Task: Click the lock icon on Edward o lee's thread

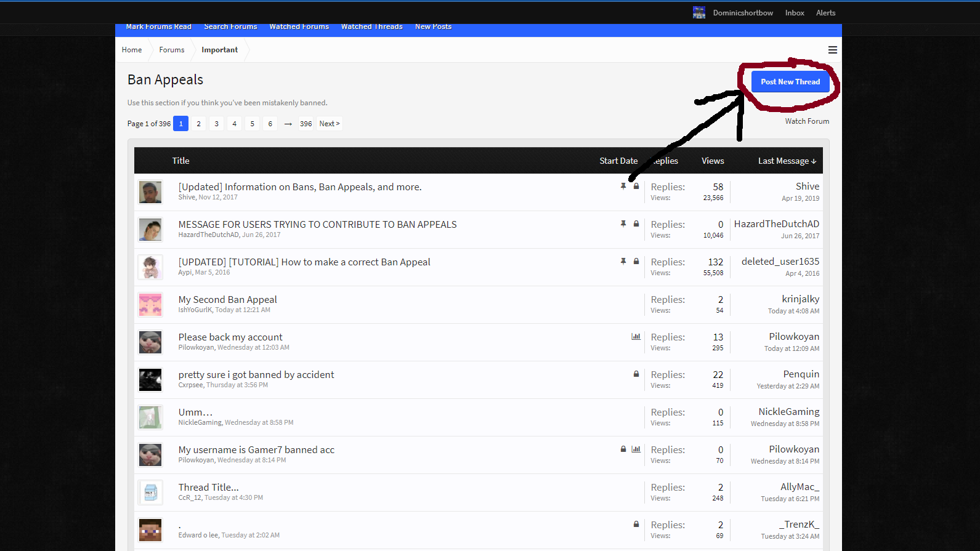Action: pyautogui.click(x=636, y=525)
